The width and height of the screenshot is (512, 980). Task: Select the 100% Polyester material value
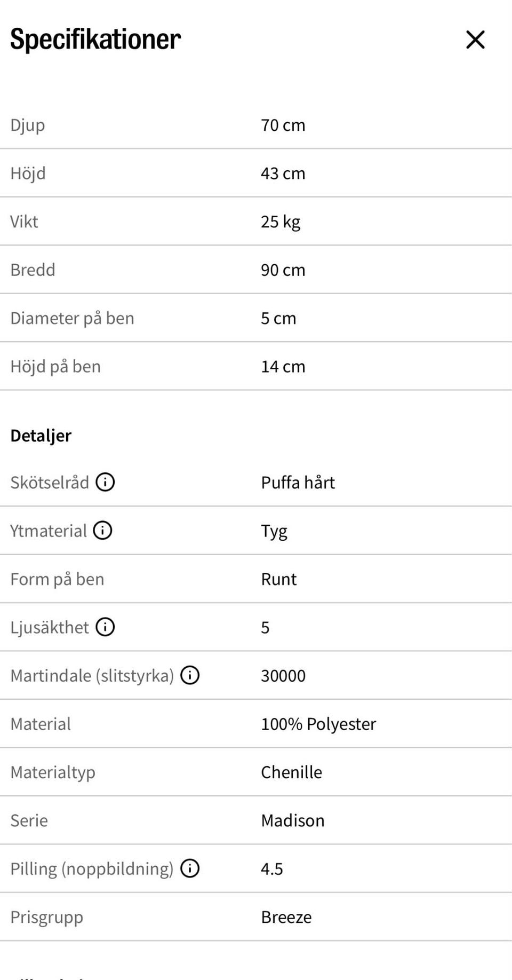coord(318,724)
